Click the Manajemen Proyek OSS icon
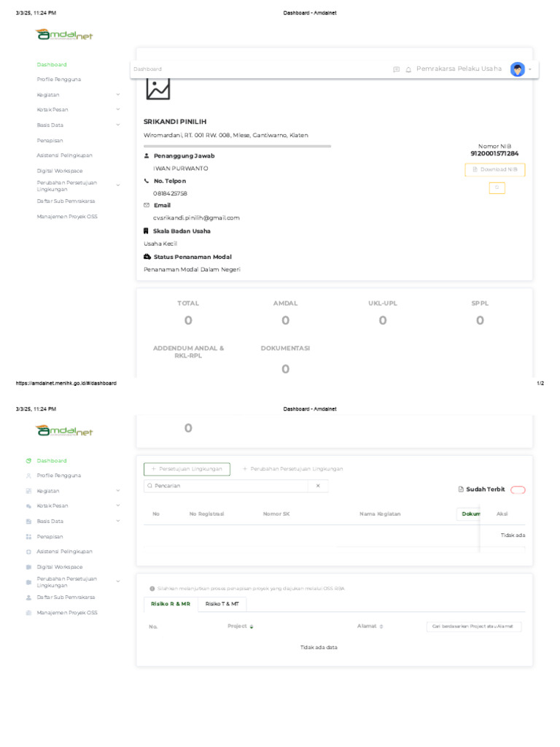This screenshot has height=747, width=560. coord(28,613)
